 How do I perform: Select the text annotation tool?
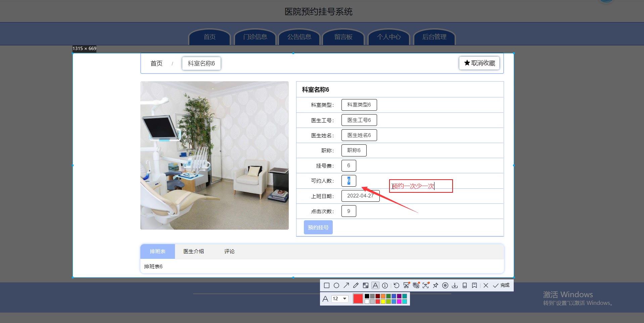click(375, 285)
